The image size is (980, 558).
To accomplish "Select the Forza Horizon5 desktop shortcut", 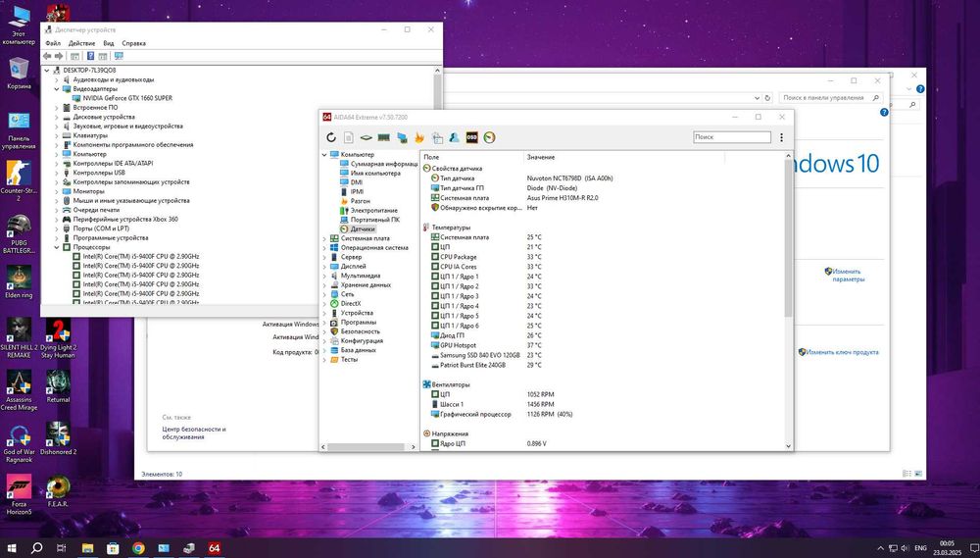I will (19, 495).
